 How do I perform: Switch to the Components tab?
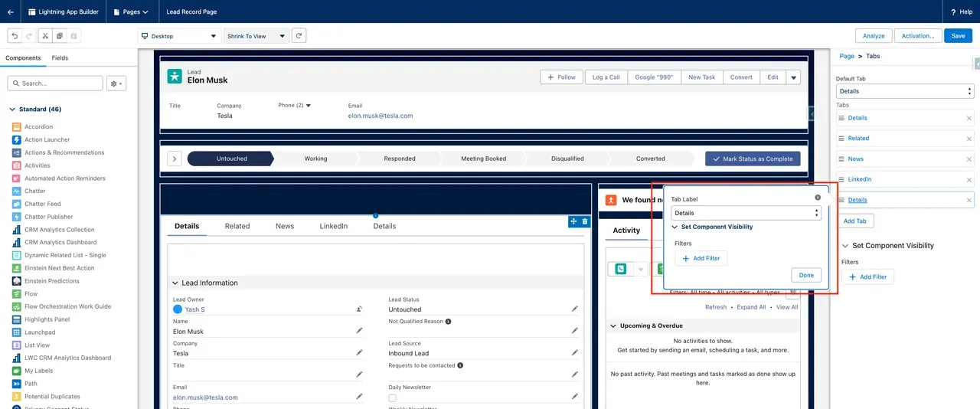tap(23, 58)
